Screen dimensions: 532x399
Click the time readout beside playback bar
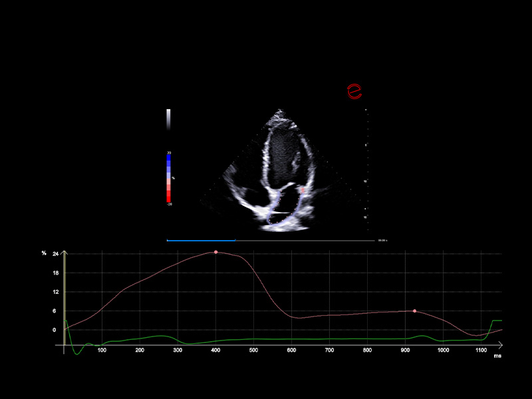[382, 239]
